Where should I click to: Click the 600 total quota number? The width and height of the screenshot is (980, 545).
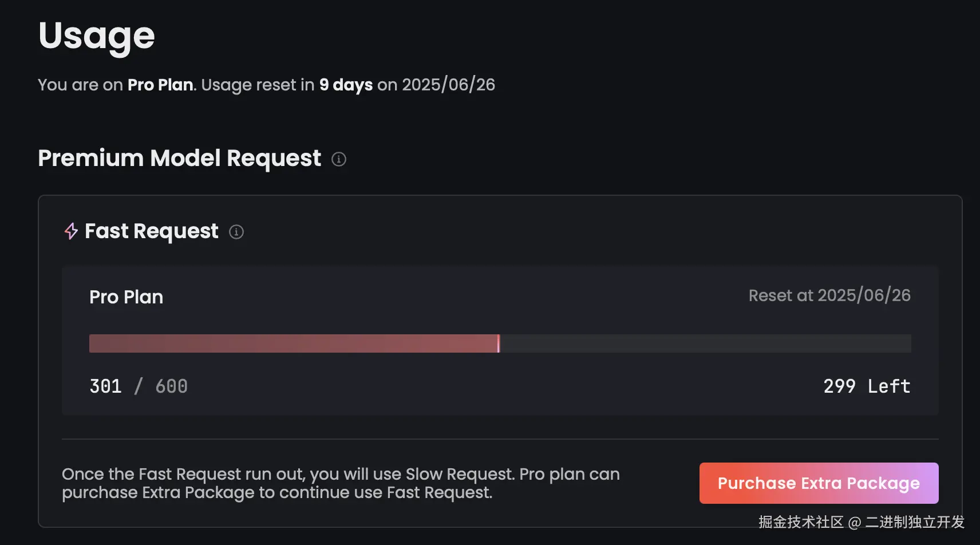click(172, 386)
